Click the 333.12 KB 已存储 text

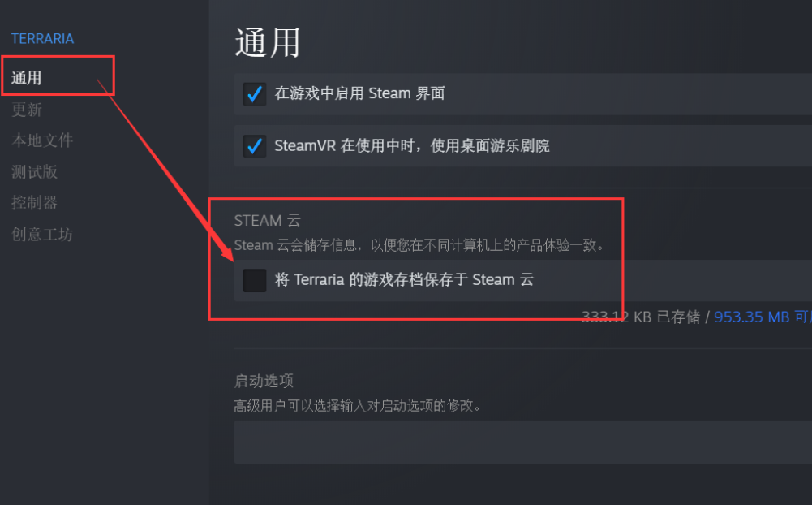click(641, 317)
